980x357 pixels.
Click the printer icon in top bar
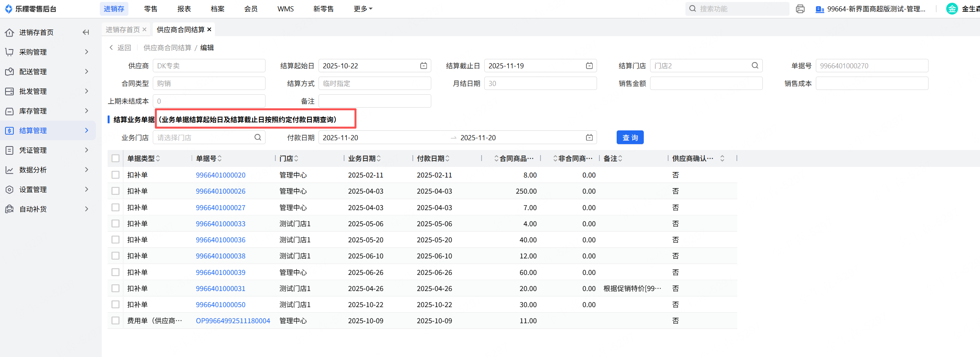coord(800,9)
